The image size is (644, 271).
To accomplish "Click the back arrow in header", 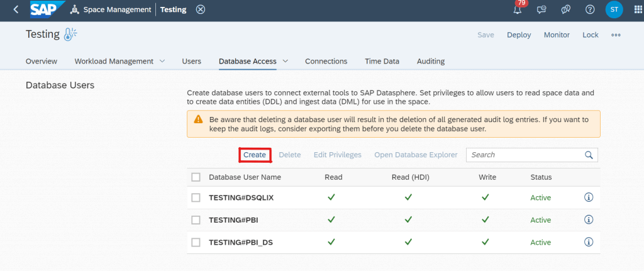I will pyautogui.click(x=16, y=9).
